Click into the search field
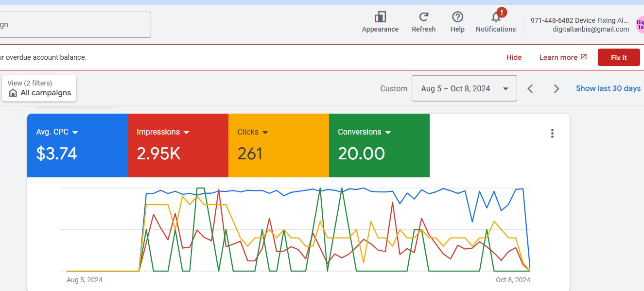Viewport: 644px width, 291px height. [73, 25]
